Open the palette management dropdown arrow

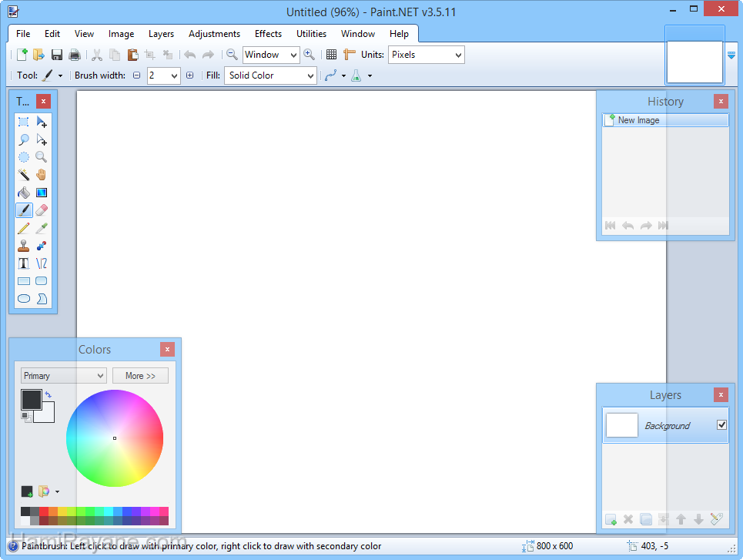(x=57, y=491)
